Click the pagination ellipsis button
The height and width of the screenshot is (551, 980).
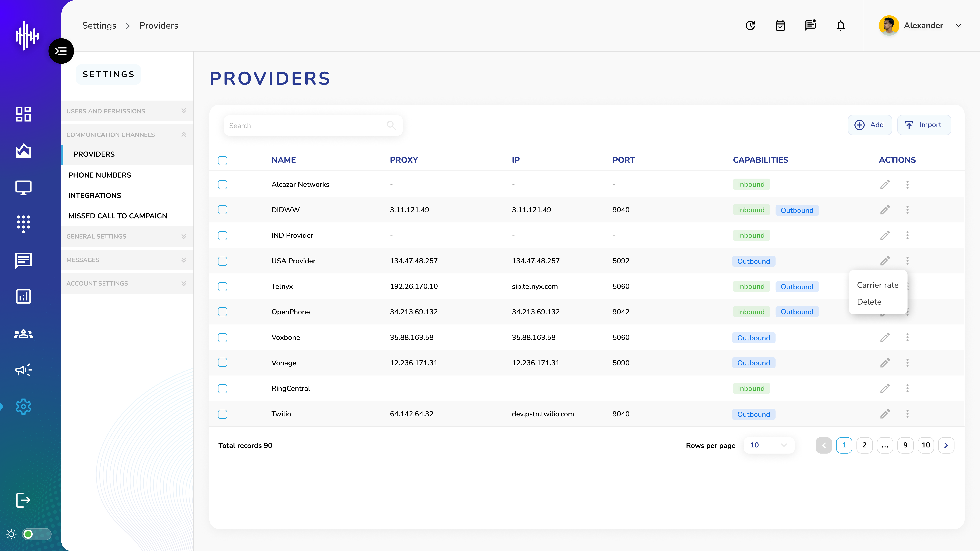(885, 445)
